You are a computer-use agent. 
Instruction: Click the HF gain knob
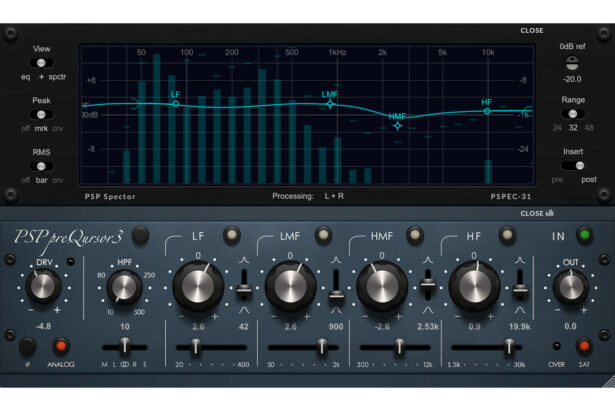click(x=475, y=286)
